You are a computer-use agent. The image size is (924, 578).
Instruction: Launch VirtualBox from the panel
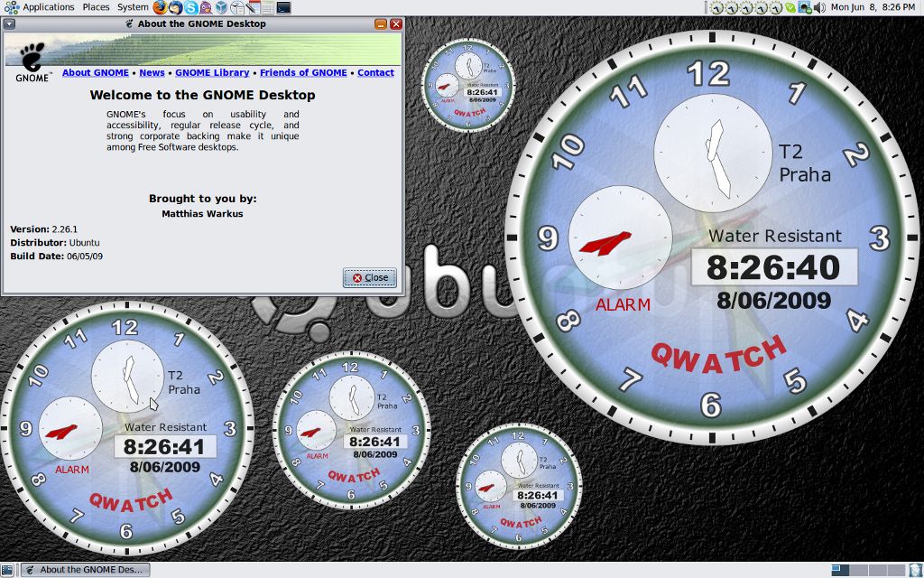point(221,7)
